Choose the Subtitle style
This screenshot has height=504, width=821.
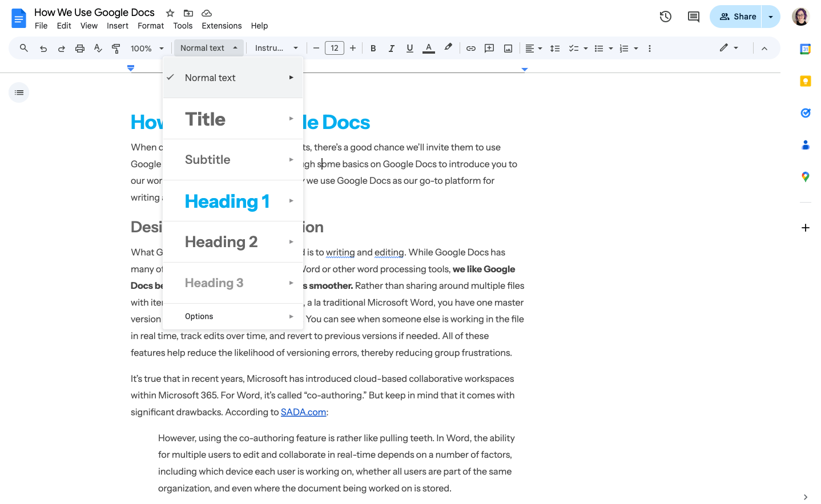click(x=233, y=160)
